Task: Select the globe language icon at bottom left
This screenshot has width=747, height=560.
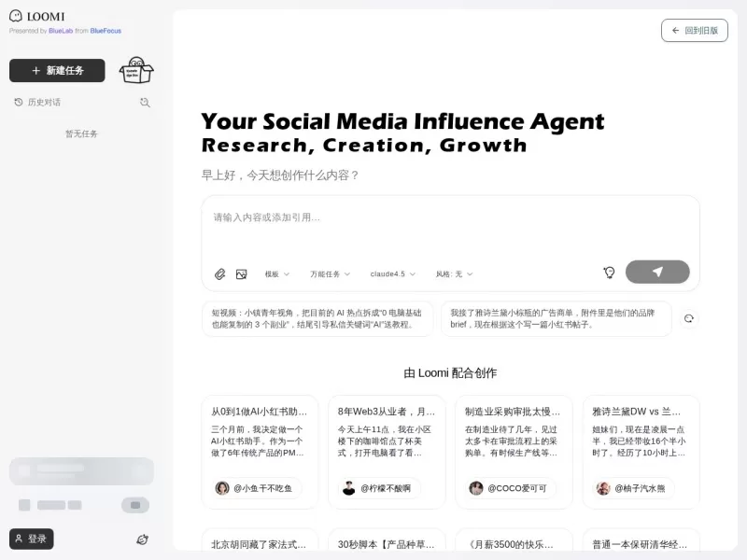Action: point(142,539)
